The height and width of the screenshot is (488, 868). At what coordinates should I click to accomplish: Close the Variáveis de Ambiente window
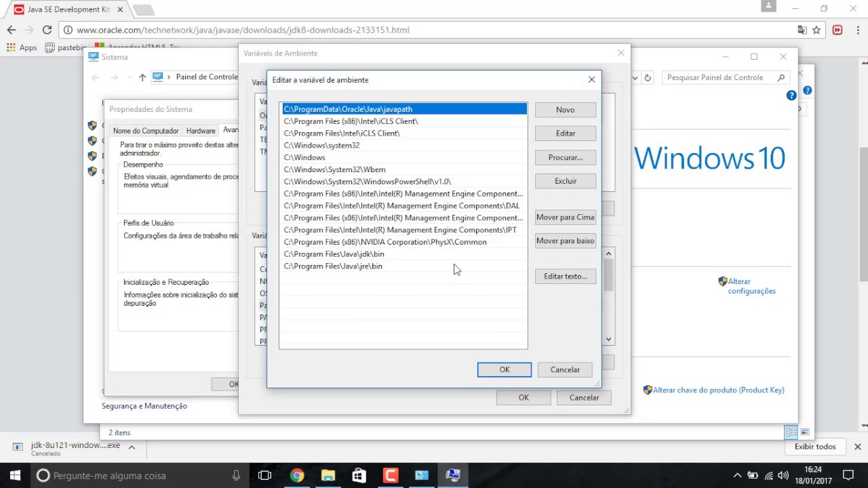(620, 53)
